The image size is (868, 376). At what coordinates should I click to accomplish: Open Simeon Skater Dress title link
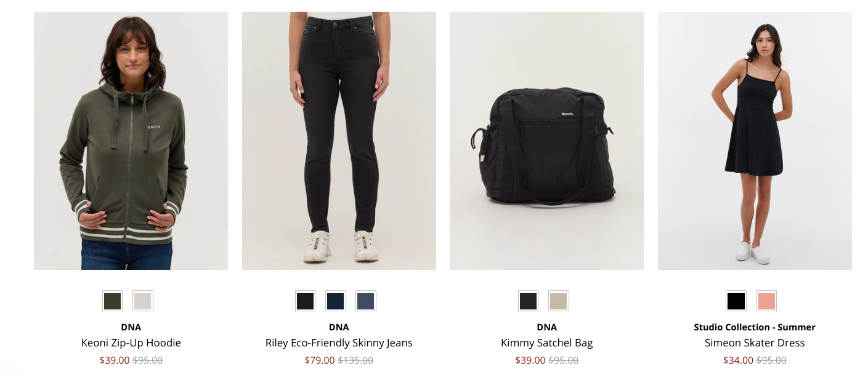755,343
